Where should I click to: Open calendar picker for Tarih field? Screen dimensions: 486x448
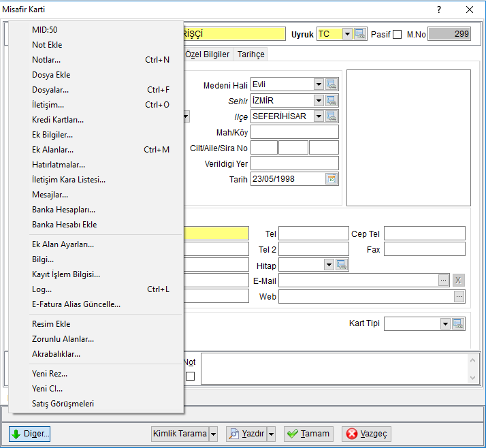pos(331,179)
